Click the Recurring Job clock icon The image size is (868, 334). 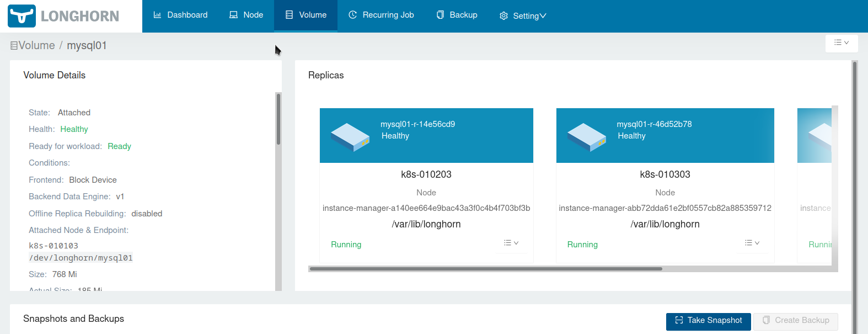point(353,15)
